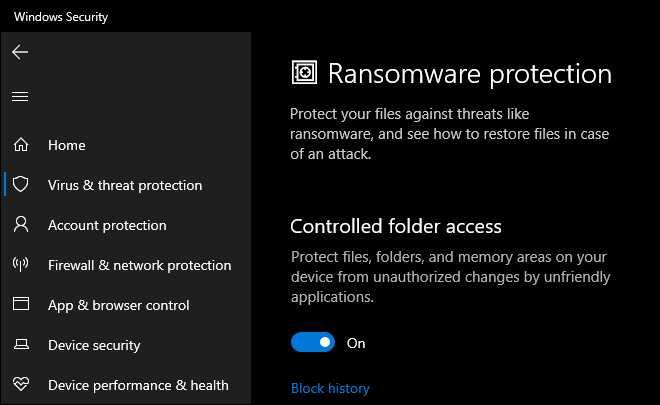Open Device security page
This screenshot has height=405, width=660.
[94, 345]
